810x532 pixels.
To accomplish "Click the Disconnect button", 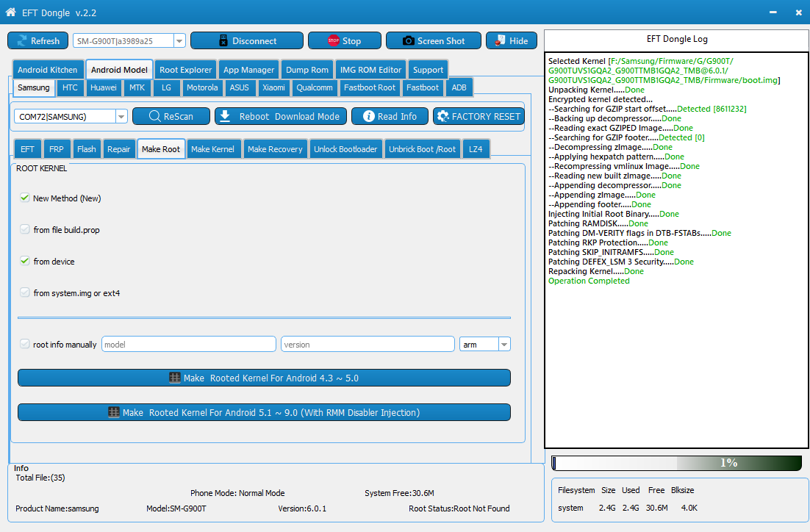I will tap(247, 41).
